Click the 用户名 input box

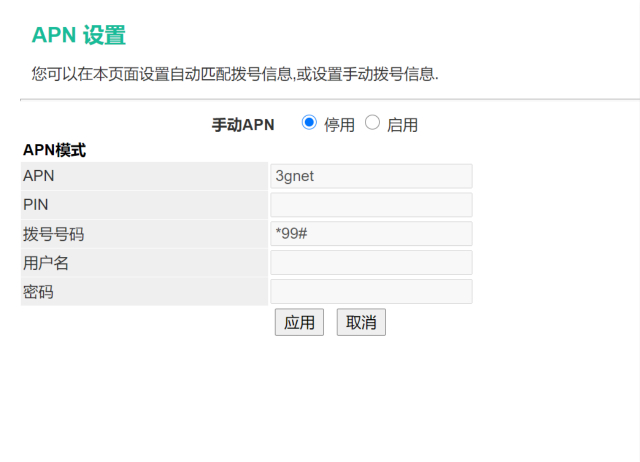point(371,263)
